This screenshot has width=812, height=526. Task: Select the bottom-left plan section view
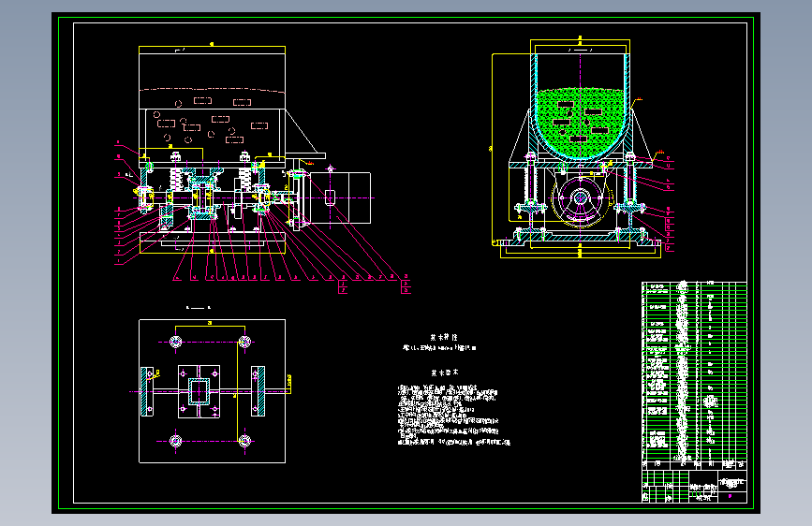click(212, 391)
